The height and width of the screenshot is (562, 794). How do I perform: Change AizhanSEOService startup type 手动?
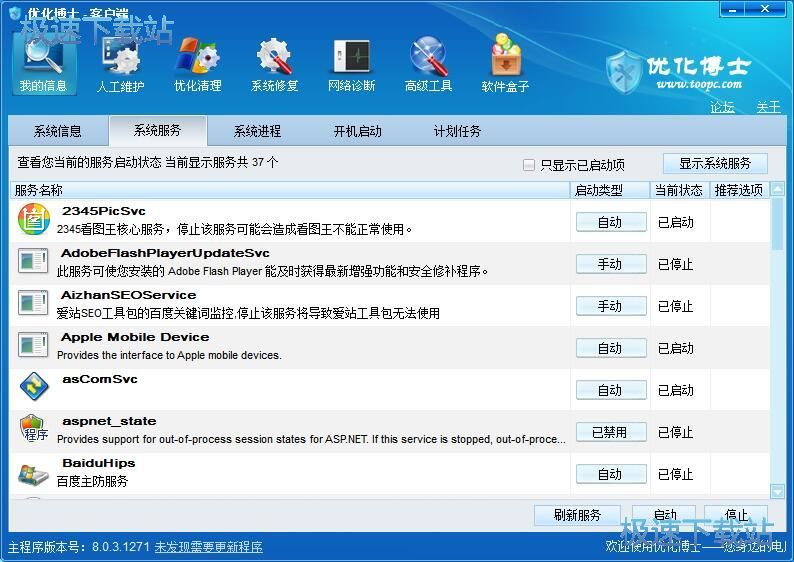point(611,306)
